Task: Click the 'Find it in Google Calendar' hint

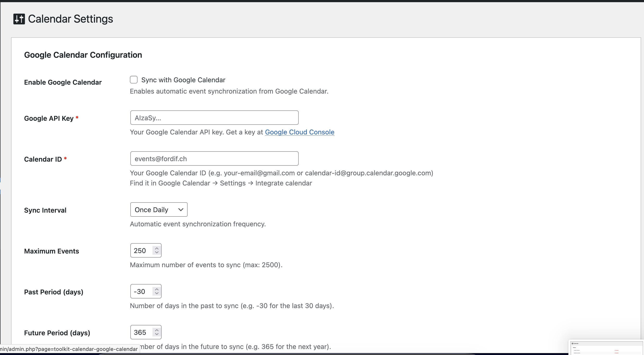Action: (x=221, y=183)
